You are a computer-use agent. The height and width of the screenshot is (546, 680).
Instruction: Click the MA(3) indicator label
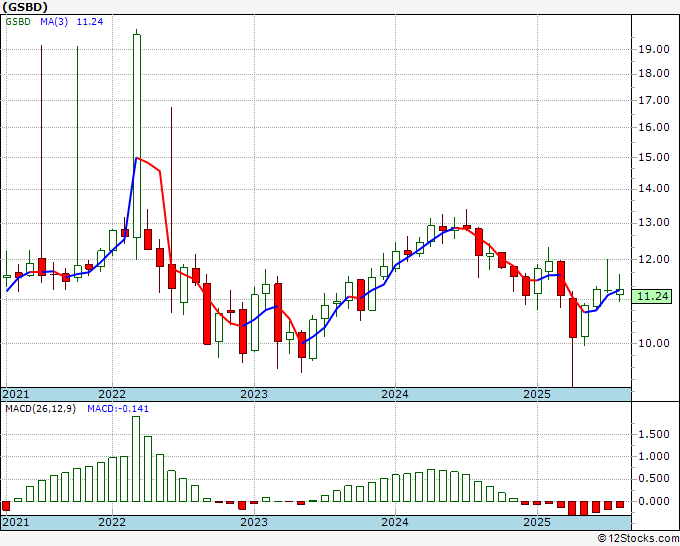[x=54, y=21]
